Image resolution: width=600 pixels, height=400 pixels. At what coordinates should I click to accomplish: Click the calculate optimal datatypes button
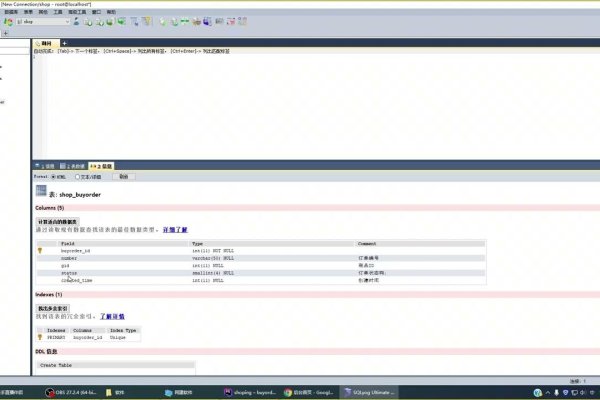(57, 222)
